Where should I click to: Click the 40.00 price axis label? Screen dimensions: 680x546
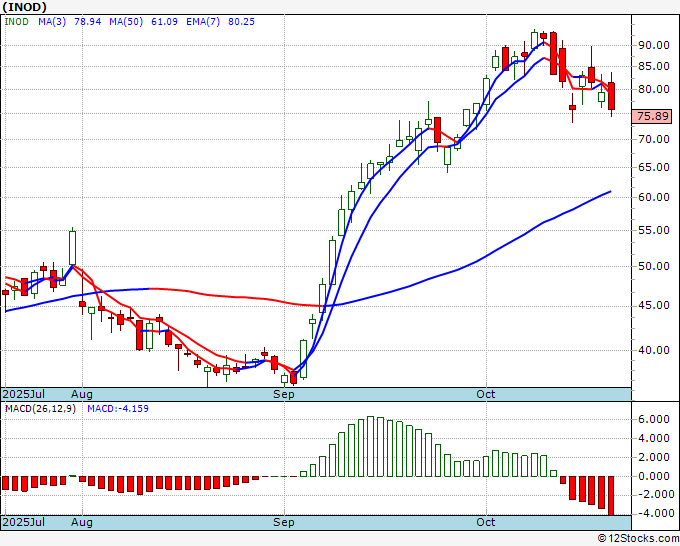653,350
